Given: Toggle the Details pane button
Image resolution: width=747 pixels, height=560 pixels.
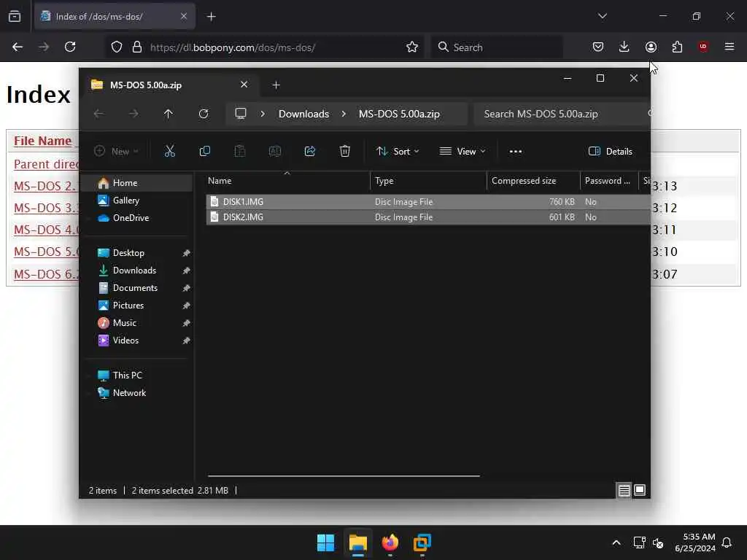Looking at the screenshot, I should point(611,152).
